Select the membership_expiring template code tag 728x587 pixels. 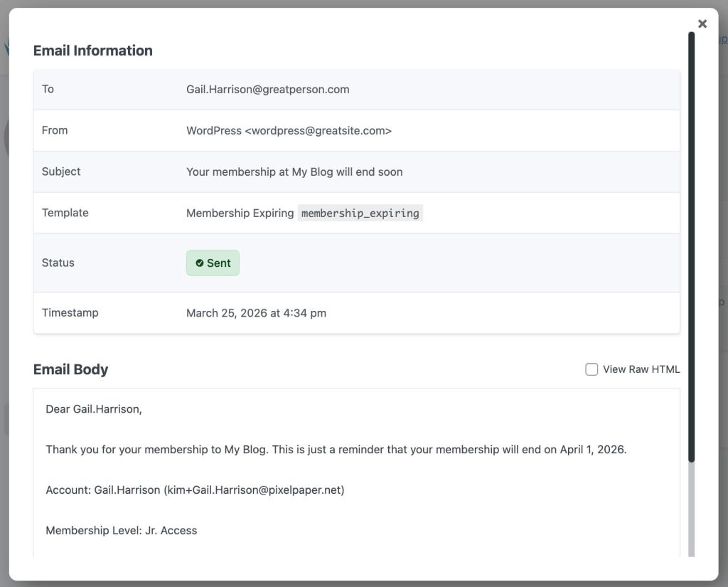click(359, 213)
